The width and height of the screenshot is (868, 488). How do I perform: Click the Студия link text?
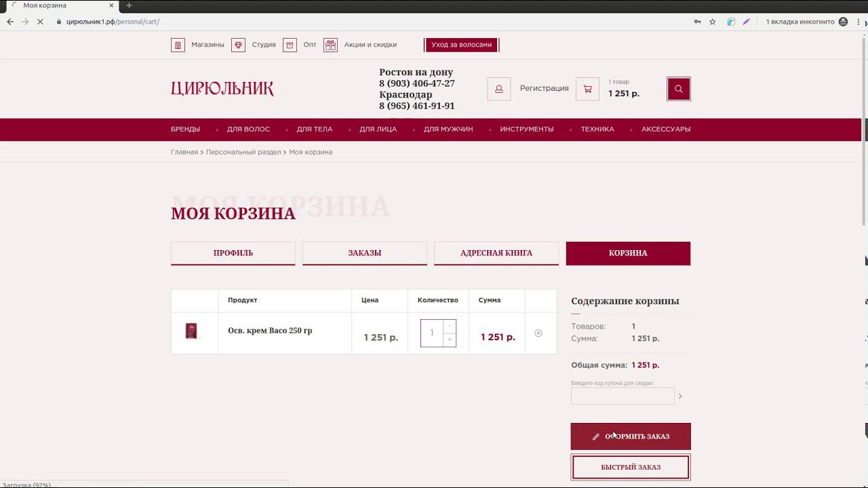264,45
